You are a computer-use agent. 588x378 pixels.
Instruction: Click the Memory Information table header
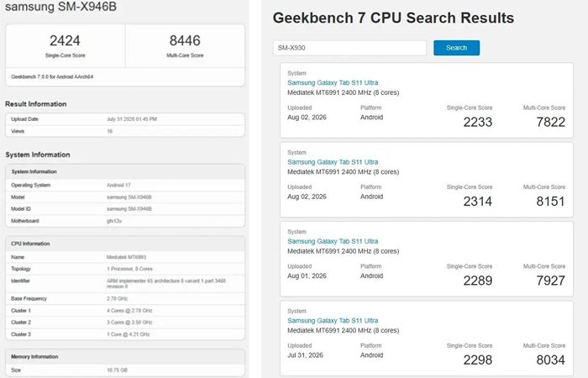pos(125,357)
